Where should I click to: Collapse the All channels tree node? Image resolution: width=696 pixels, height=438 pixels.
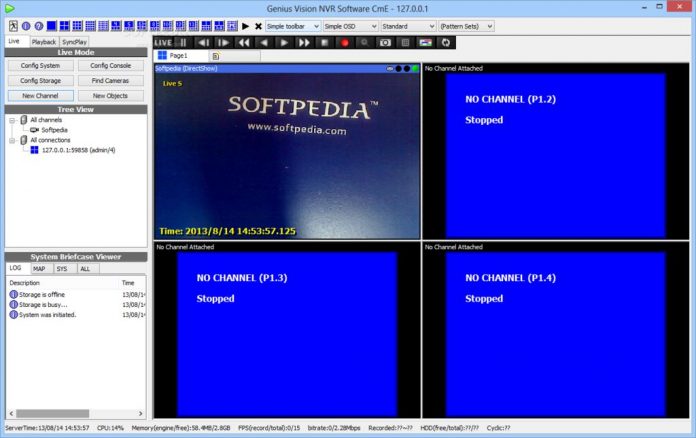tap(12, 120)
